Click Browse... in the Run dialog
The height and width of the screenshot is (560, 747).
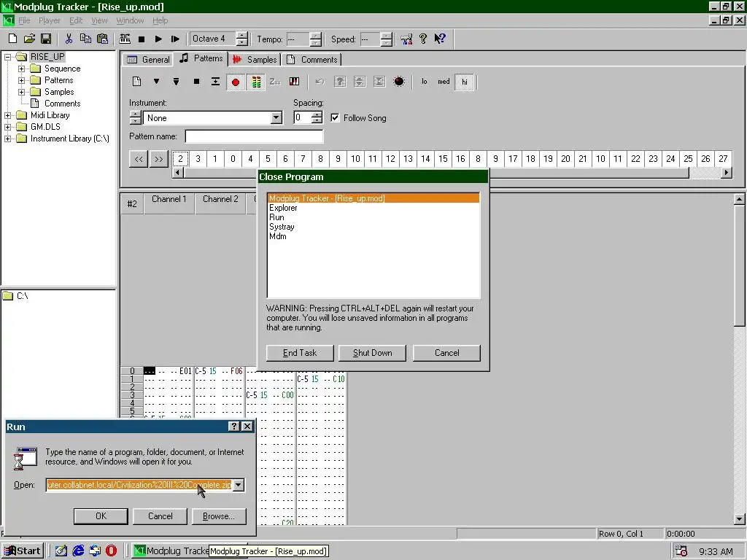219,516
